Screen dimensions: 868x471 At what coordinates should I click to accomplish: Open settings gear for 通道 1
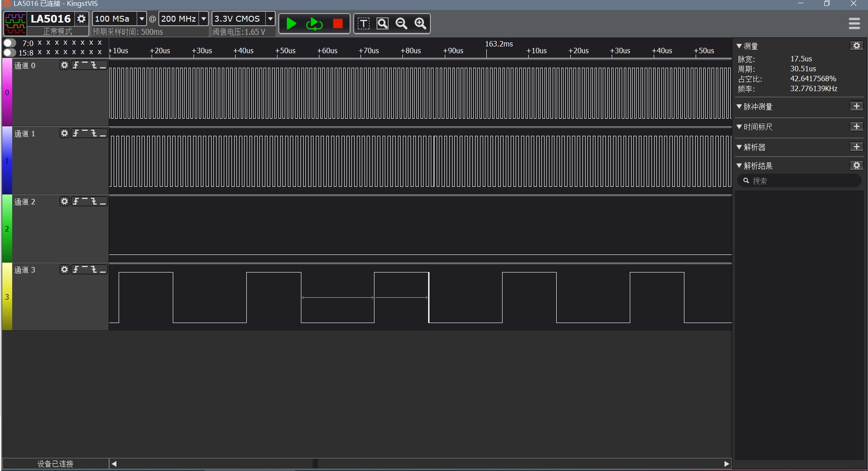tap(65, 134)
